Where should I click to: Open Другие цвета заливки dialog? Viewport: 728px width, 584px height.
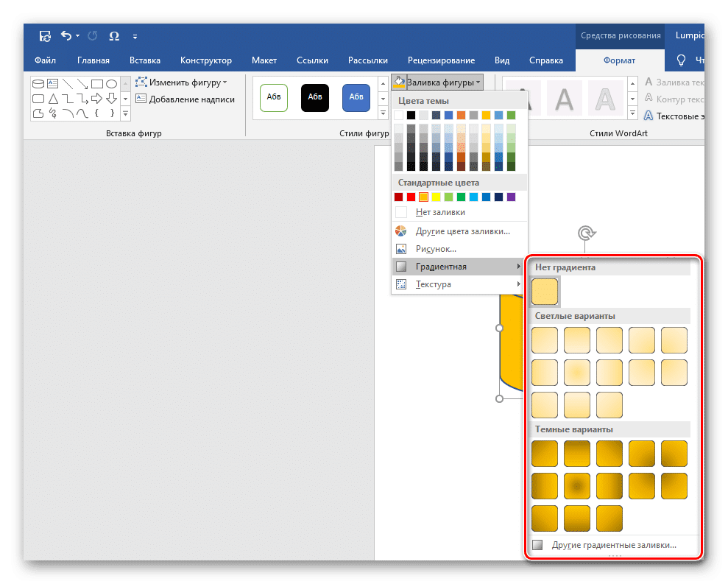pos(460,231)
